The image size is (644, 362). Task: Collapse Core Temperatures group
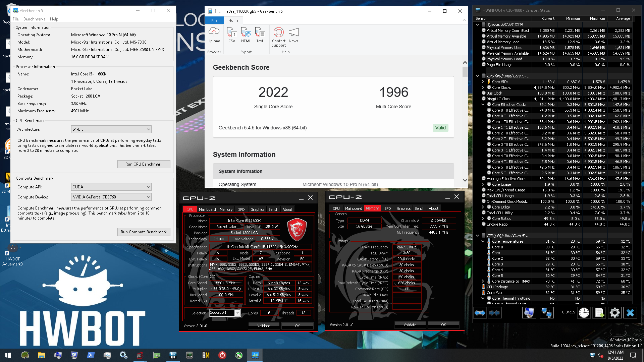click(483, 241)
